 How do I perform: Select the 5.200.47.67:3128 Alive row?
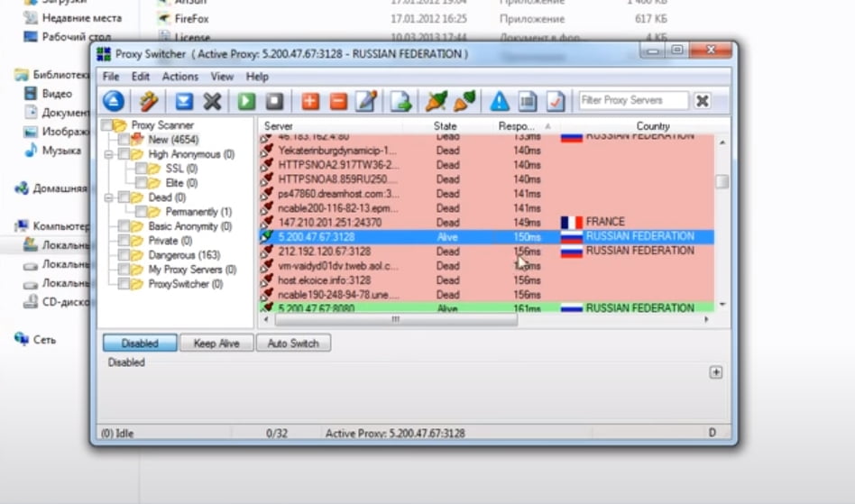(486, 237)
